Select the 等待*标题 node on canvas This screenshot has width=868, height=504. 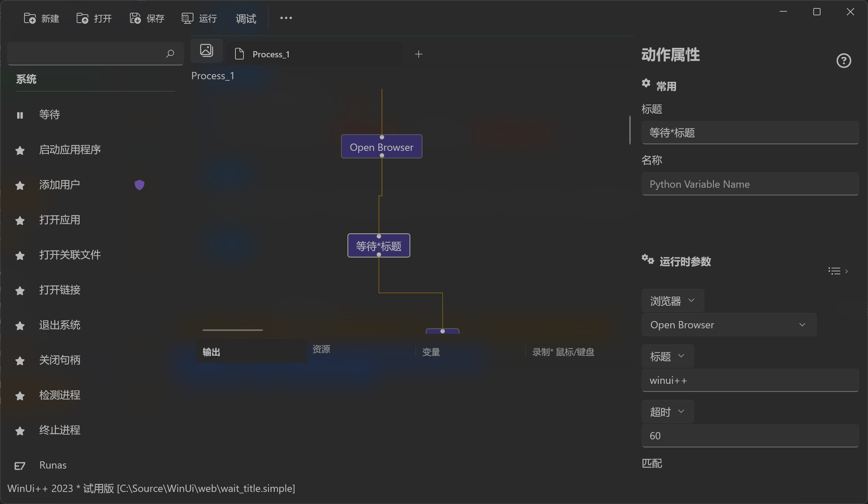(x=379, y=246)
